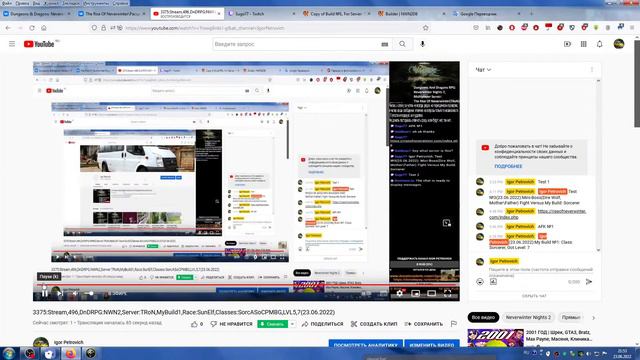The image size is (640, 360).
Task: Click the ИЗМЕНИТЬ ВИДЕО button
Action: [x=432, y=344]
